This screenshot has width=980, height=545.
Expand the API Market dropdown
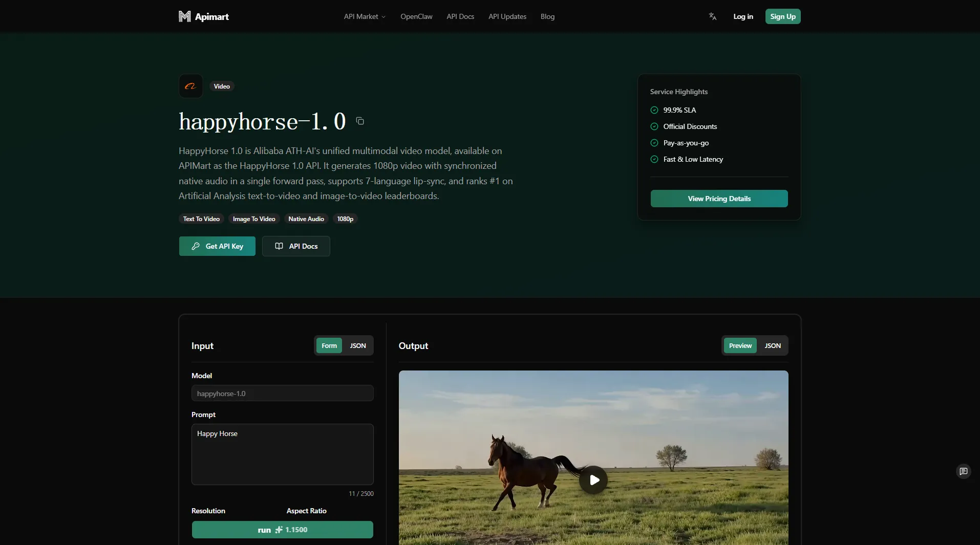coord(365,16)
